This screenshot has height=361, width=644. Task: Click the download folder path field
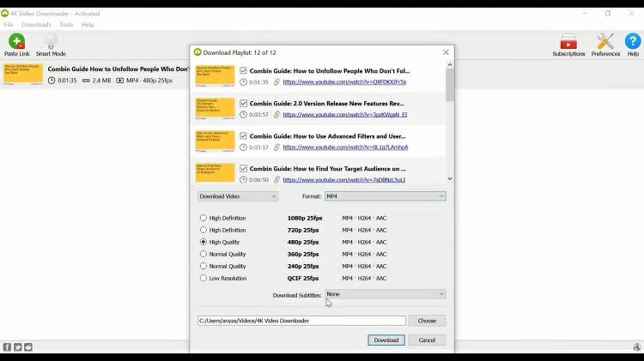point(301,321)
